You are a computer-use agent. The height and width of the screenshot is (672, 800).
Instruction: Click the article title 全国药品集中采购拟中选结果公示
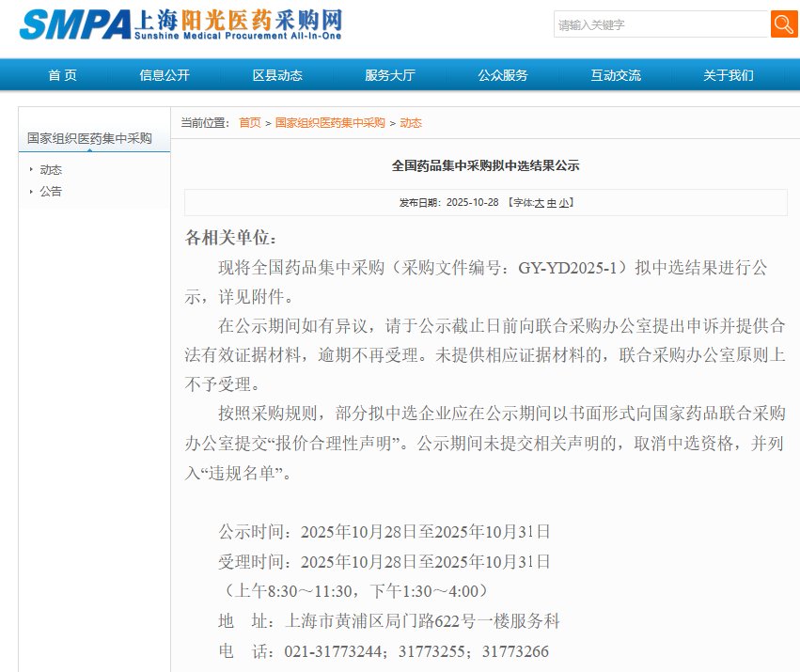[485, 165]
